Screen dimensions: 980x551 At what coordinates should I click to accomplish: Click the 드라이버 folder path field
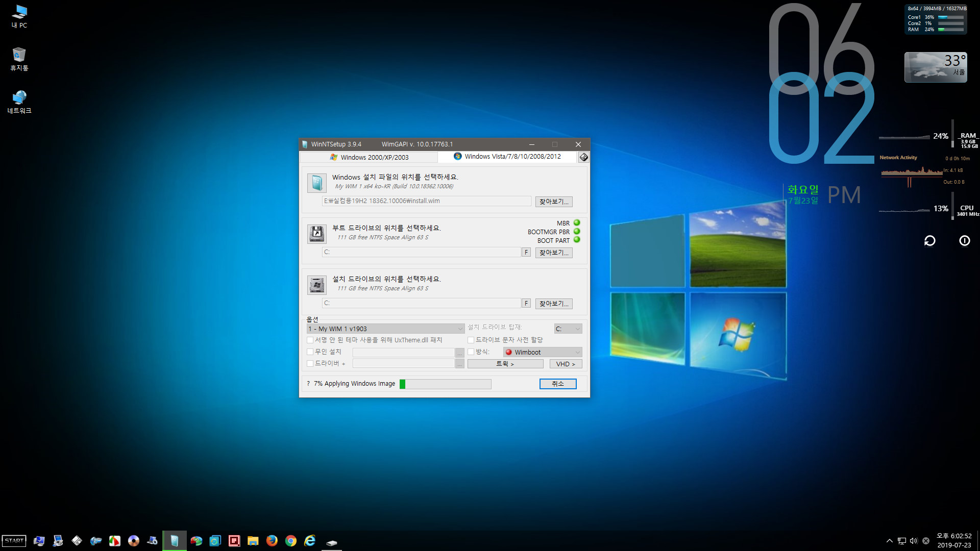[x=403, y=364]
